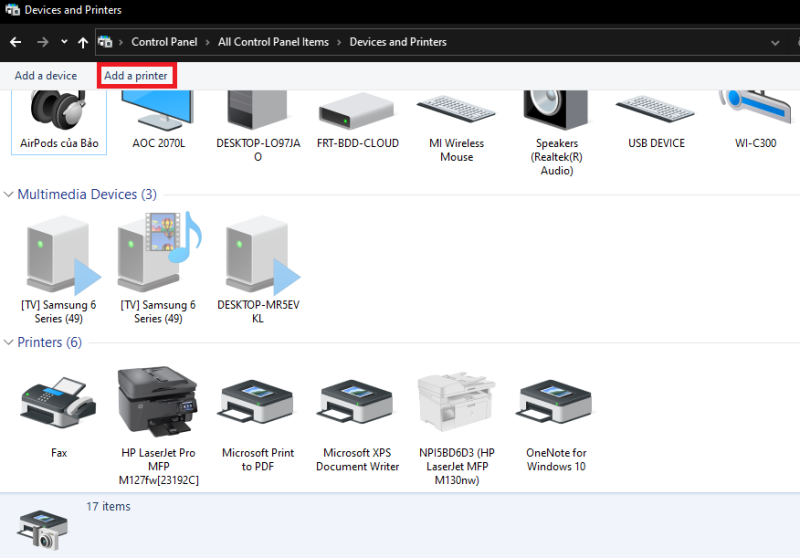
Task: Click Add a printer command
Action: pos(136,75)
